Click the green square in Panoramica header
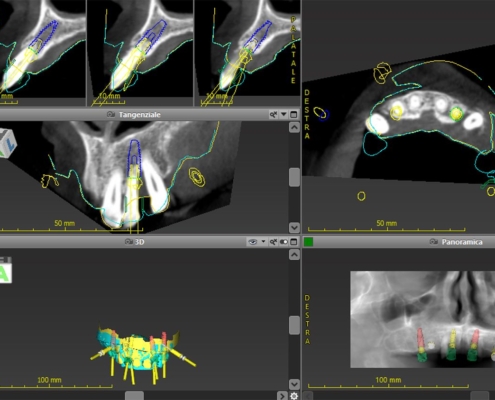Image resolution: width=495 pixels, height=400 pixels. point(309,242)
